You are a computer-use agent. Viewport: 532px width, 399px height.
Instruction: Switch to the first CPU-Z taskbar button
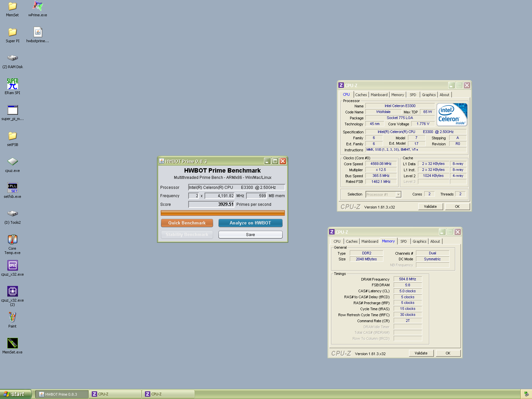[115, 394]
